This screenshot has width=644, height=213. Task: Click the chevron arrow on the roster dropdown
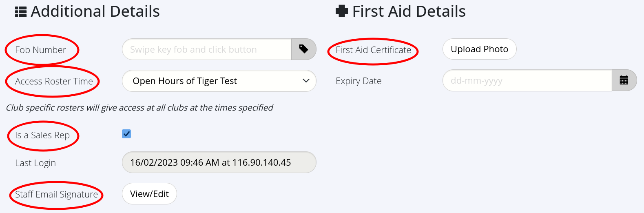(306, 81)
